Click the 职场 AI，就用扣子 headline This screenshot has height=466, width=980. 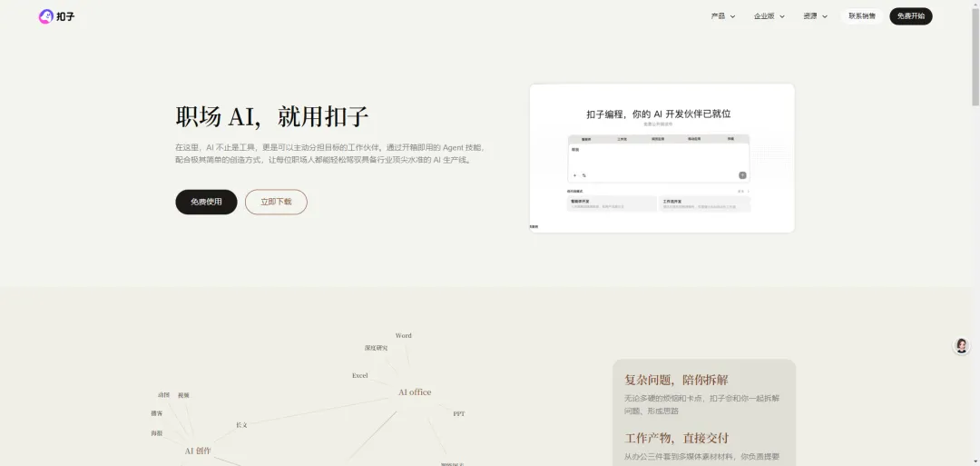(272, 117)
